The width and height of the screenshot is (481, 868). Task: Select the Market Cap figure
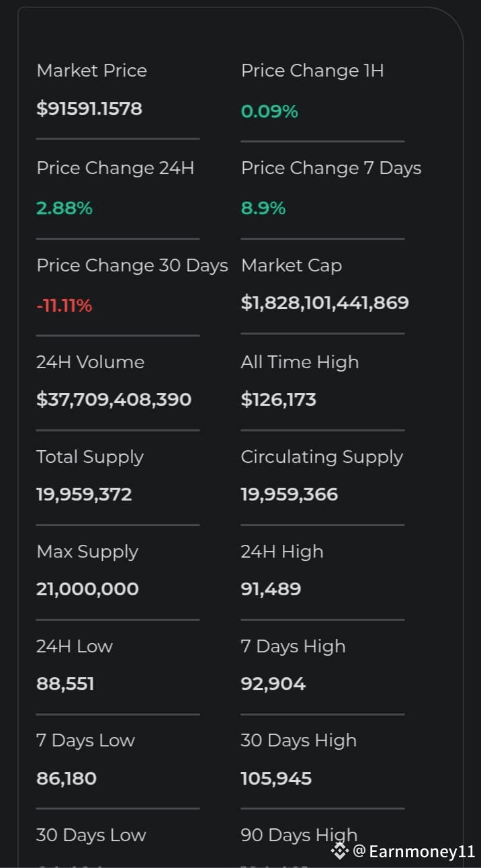point(325,302)
